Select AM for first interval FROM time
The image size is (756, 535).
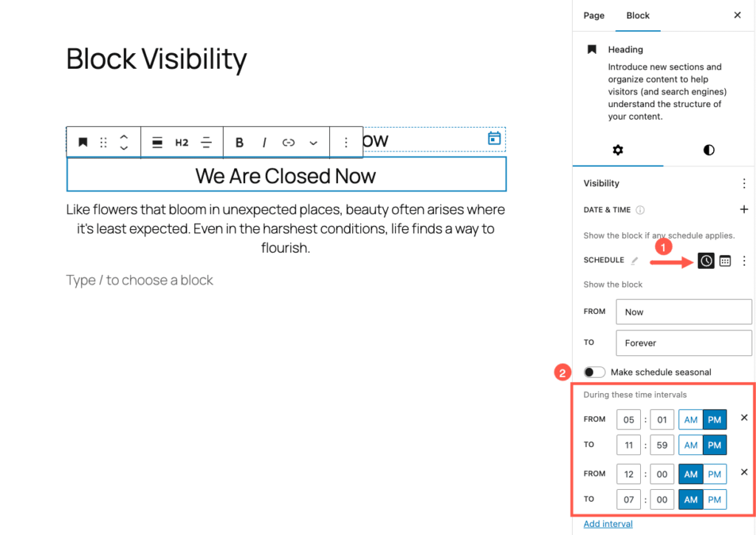691,420
